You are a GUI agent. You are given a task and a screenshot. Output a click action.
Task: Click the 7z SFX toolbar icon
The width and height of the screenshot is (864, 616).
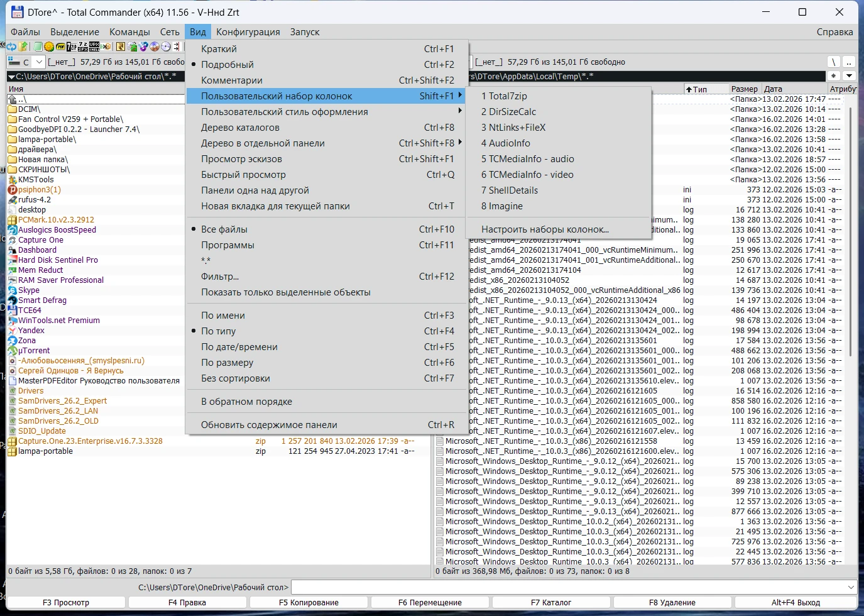click(x=83, y=47)
